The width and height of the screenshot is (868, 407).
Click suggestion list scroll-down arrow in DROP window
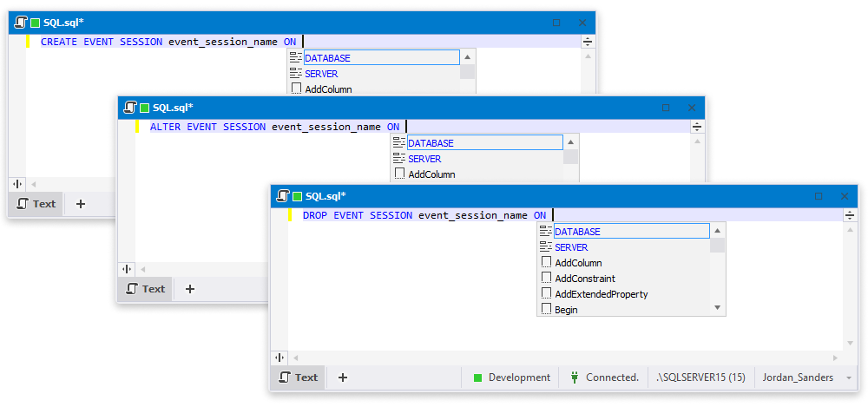(x=718, y=307)
